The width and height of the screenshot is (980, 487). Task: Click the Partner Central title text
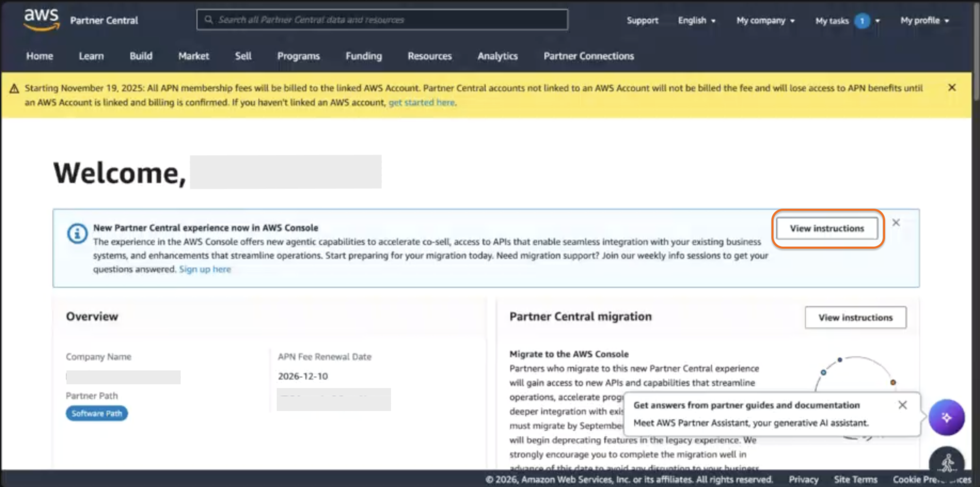104,20
